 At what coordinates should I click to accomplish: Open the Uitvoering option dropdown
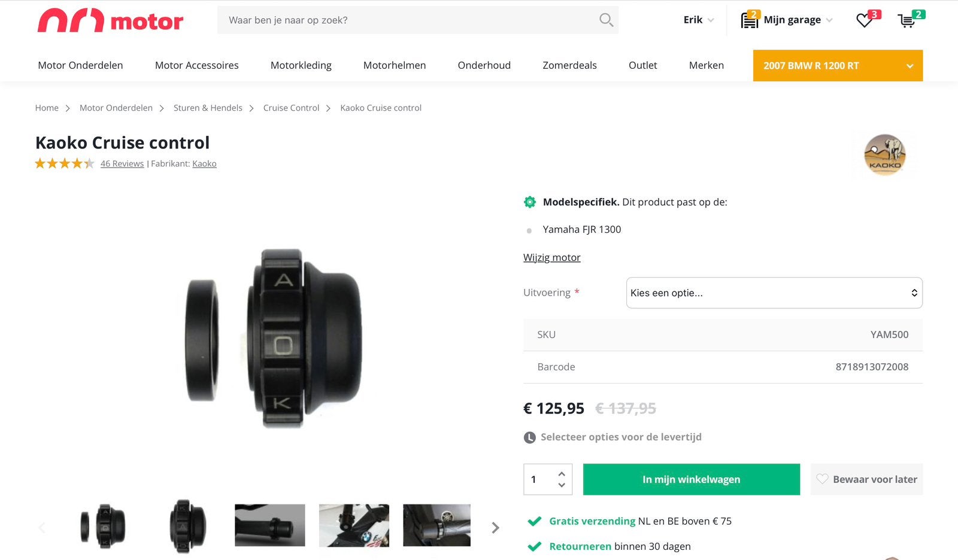tap(774, 293)
